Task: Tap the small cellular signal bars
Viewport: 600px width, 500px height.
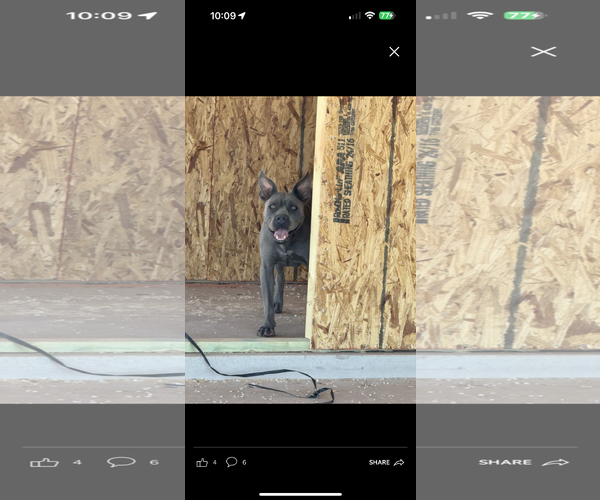Action: [x=354, y=16]
